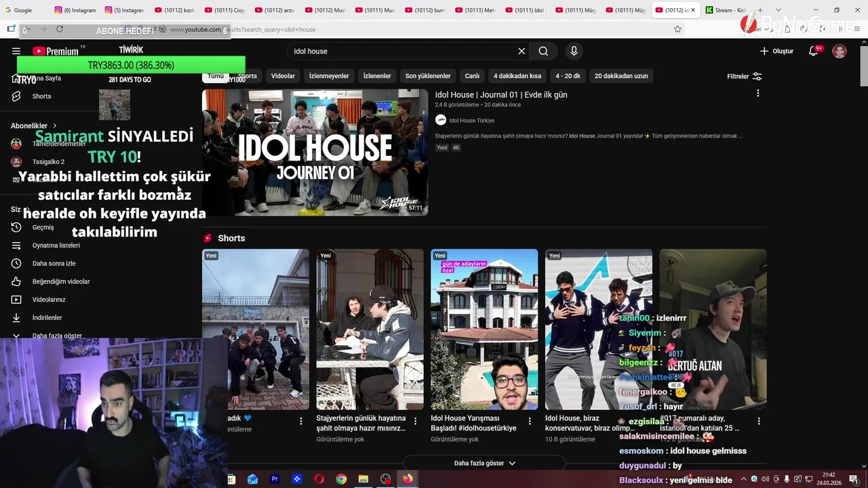Open Firefox from the taskbar

[x=408, y=479]
